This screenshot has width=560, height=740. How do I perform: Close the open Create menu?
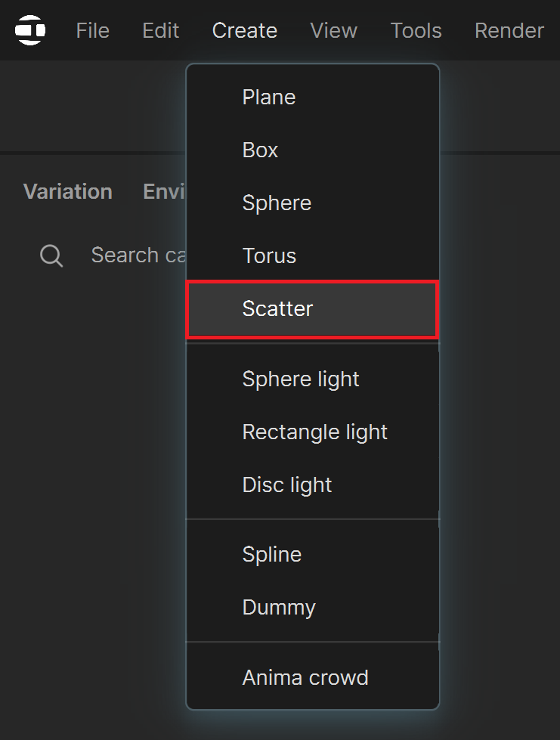coord(245,31)
